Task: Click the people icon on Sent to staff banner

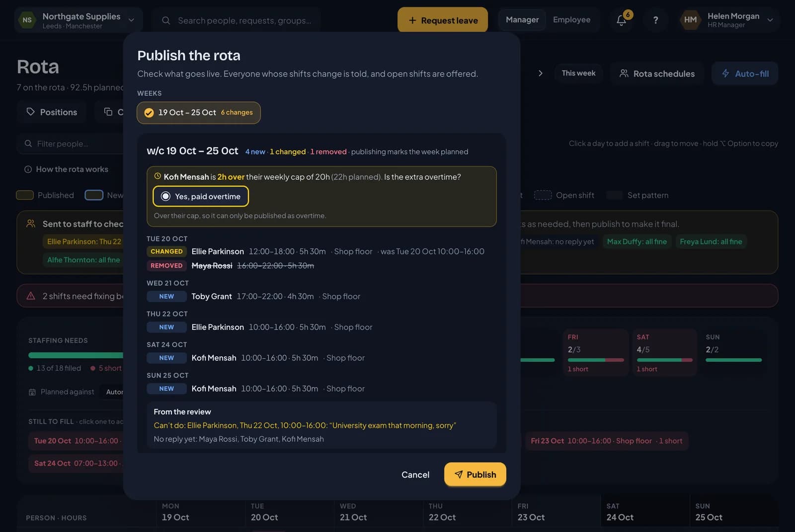Action: tap(31, 224)
